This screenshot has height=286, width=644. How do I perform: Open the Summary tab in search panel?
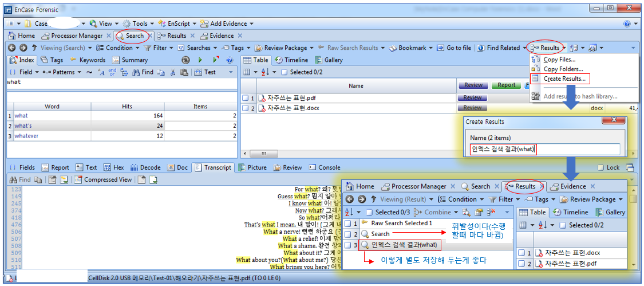coord(130,60)
